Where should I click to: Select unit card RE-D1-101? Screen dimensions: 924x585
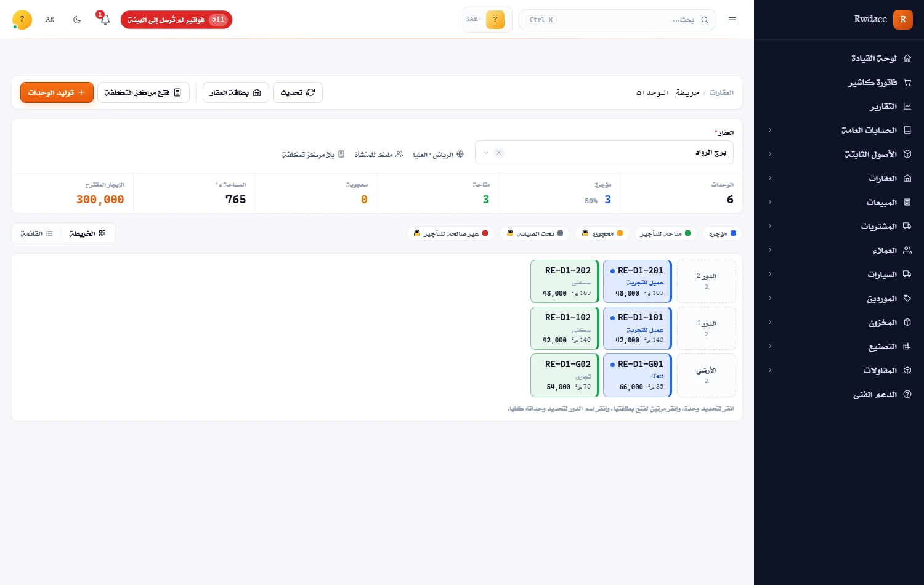tap(637, 328)
